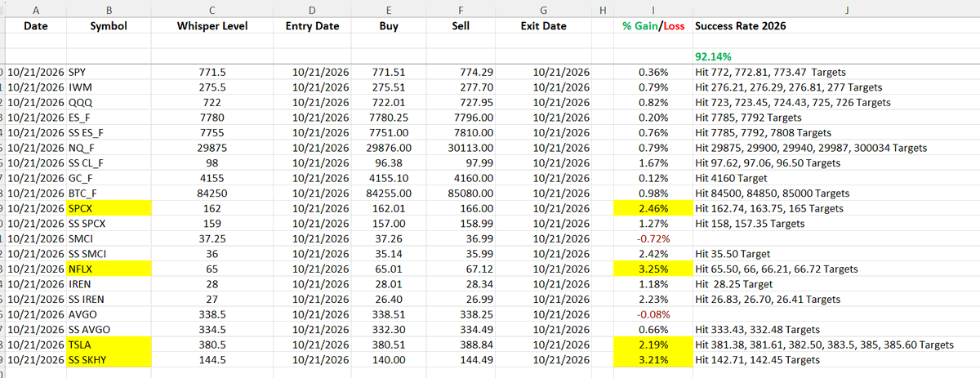Select the SS SMCI symbol cell
The width and height of the screenshot is (980, 378).
(x=109, y=254)
